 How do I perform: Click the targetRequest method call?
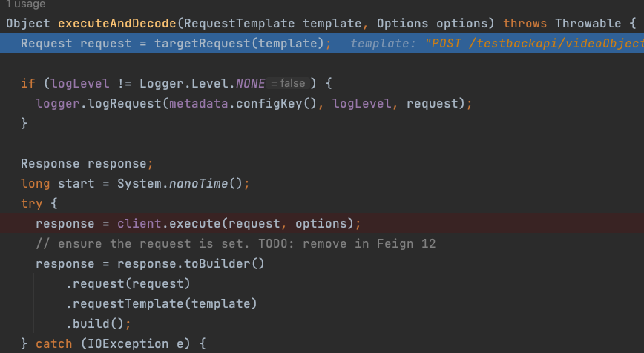tap(202, 44)
